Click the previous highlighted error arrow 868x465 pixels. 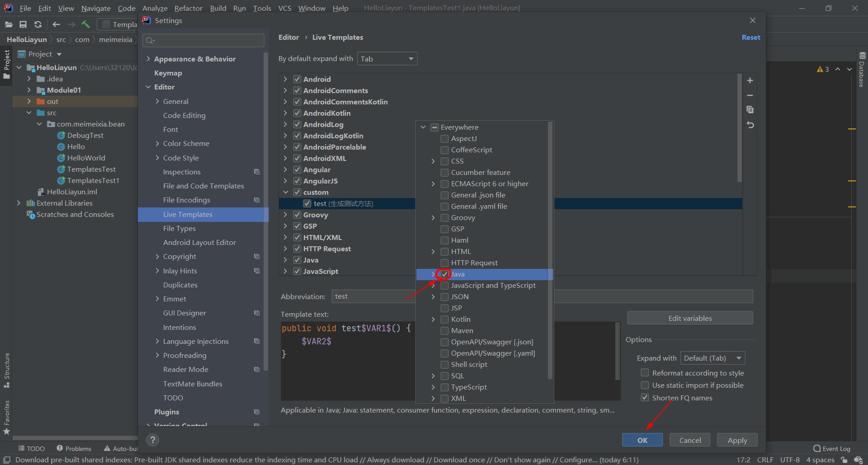pyautogui.click(x=838, y=69)
